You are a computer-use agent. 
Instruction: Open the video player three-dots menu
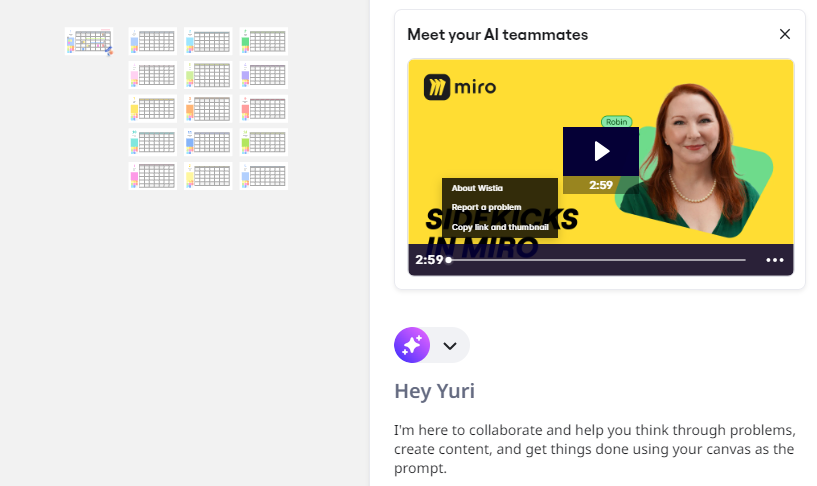tap(775, 260)
